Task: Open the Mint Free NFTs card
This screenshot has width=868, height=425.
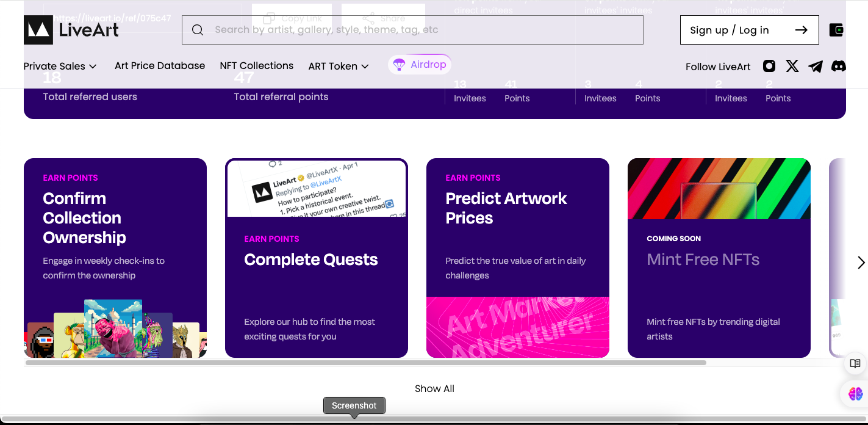Action: coord(719,258)
